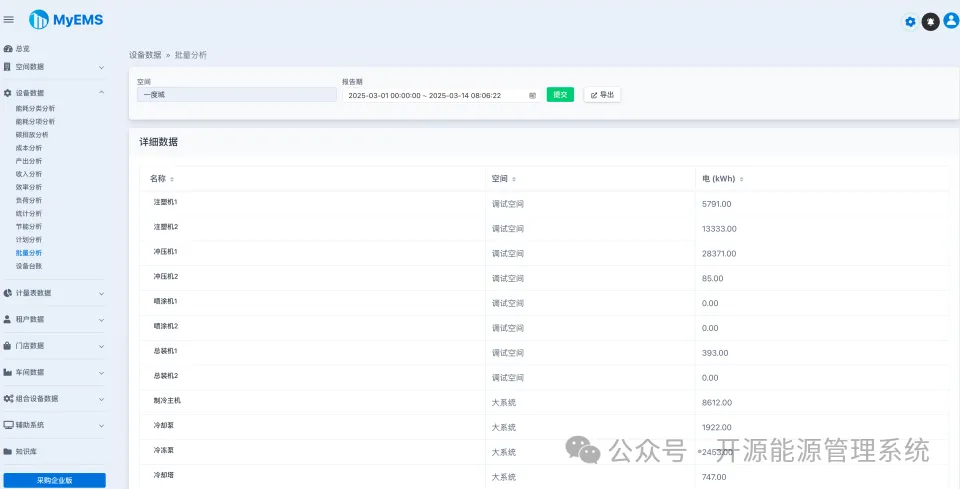The height and width of the screenshot is (489, 960).
Task: Open the 空间 selector showing 一度城
Action: click(x=236, y=95)
